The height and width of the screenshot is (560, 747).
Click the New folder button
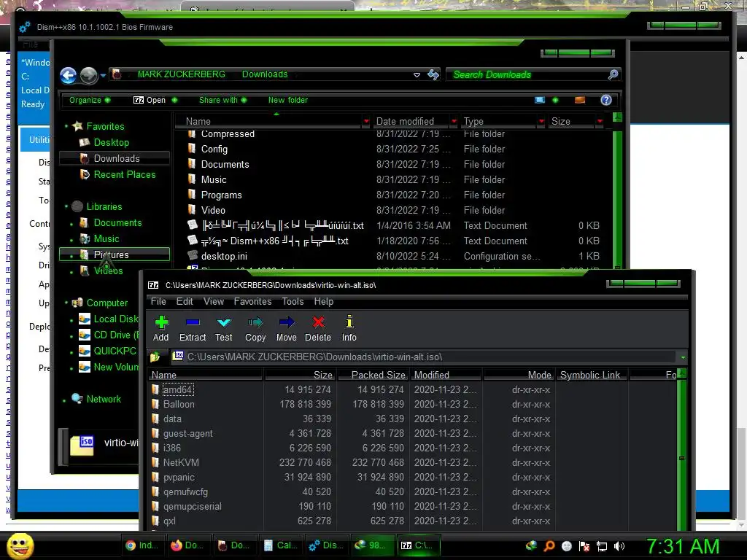tap(287, 100)
